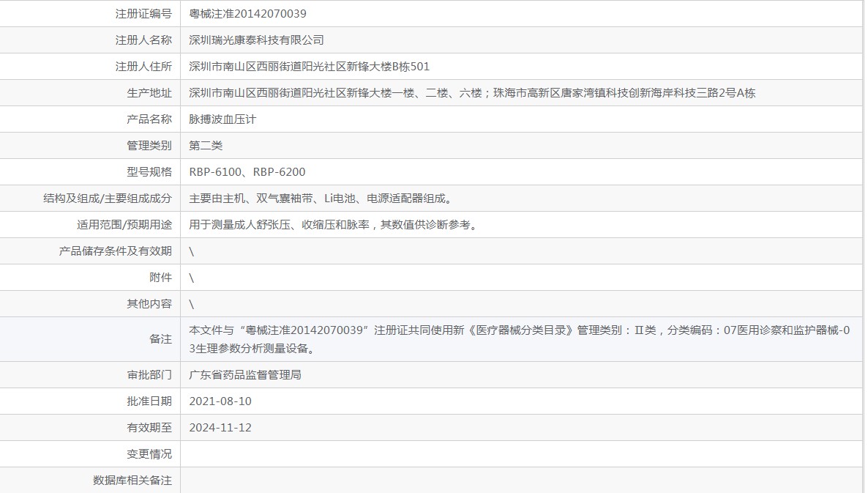Click composition text starting 主要由主机
Viewport: 868px width, 493px height.
[x=321, y=199]
